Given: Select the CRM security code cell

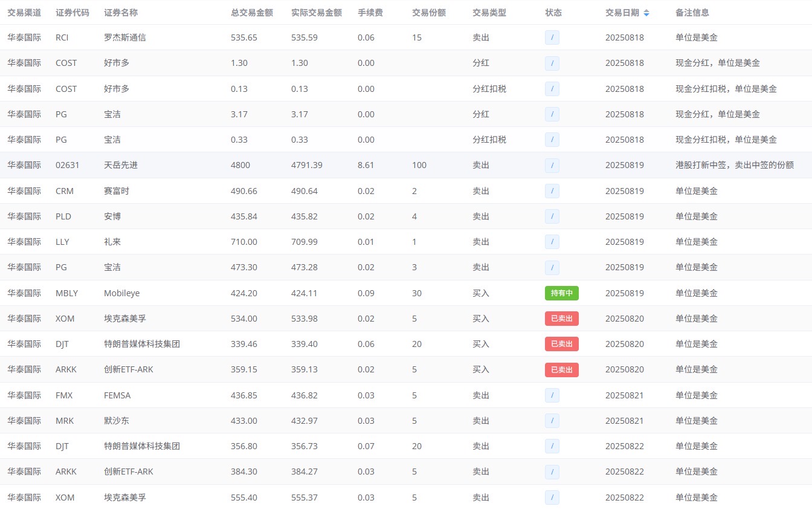Looking at the screenshot, I should point(65,191).
